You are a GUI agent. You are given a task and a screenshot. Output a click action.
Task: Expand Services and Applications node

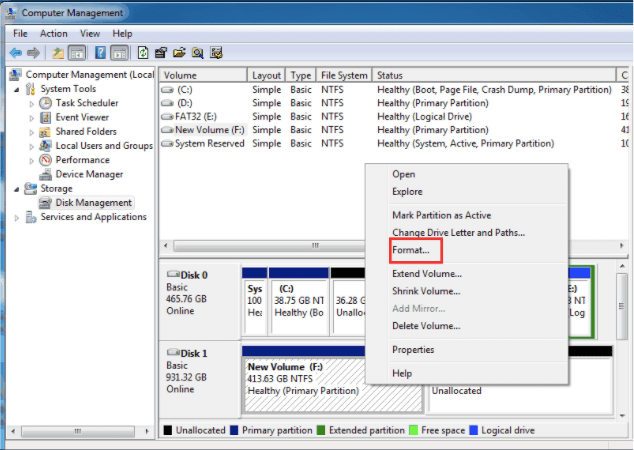(x=17, y=218)
